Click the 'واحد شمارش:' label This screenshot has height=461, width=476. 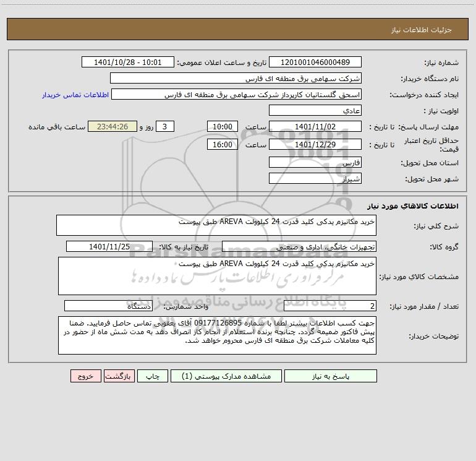(186, 306)
